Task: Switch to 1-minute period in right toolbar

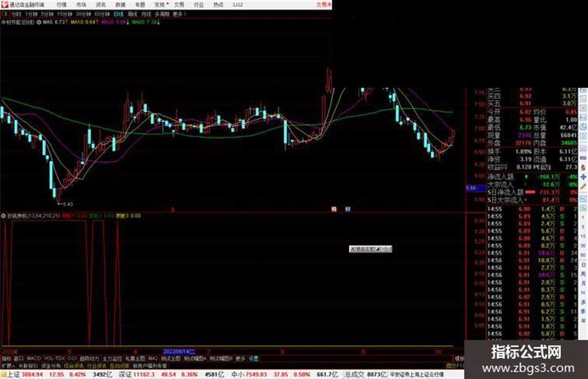Action: point(583,217)
